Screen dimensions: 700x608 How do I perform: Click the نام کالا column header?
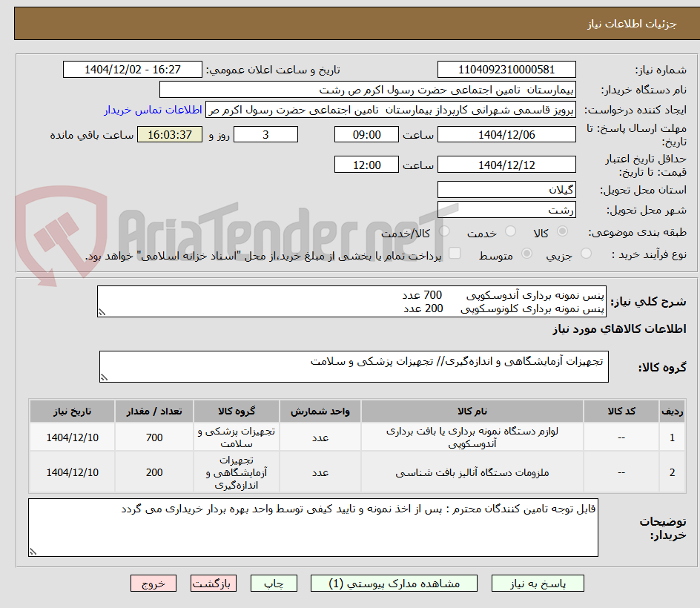point(472,411)
